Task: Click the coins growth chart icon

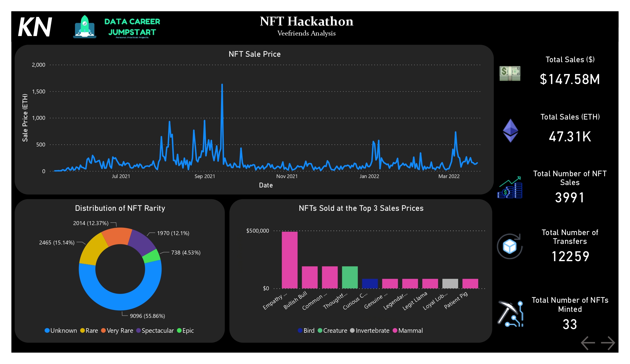Action: point(510,187)
